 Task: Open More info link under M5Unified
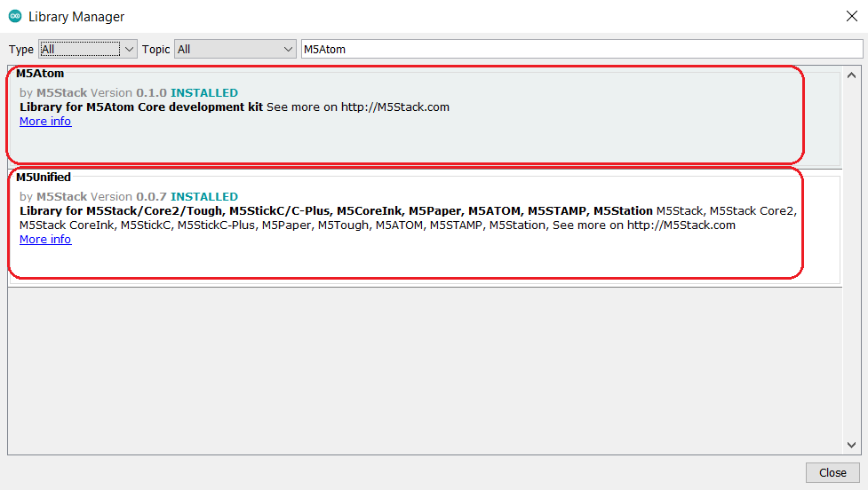[x=45, y=240]
